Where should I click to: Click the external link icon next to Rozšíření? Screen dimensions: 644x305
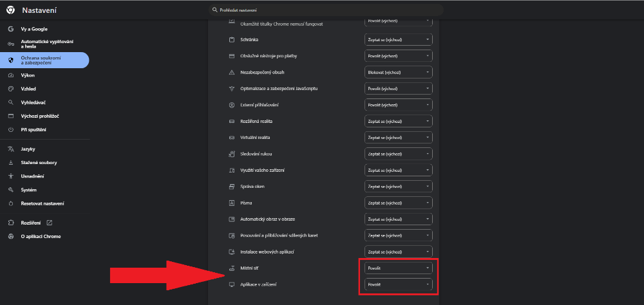click(50, 223)
